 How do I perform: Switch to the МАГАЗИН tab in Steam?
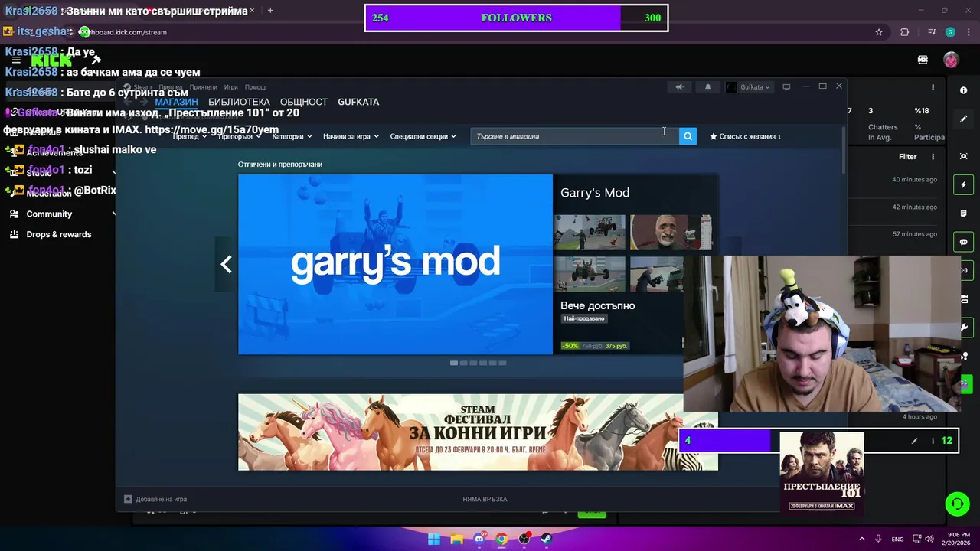(x=176, y=102)
